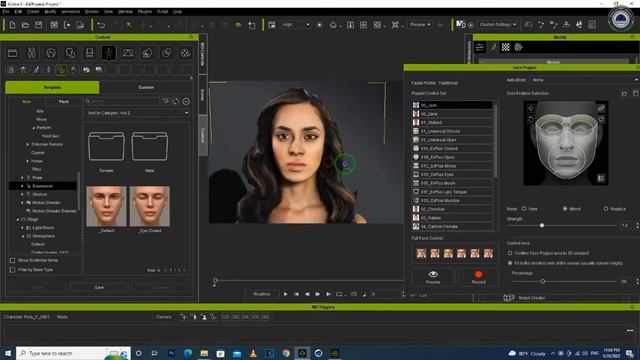Click the Realtime button below viewport
Viewport: 640px width, 360px height.
coord(262,294)
